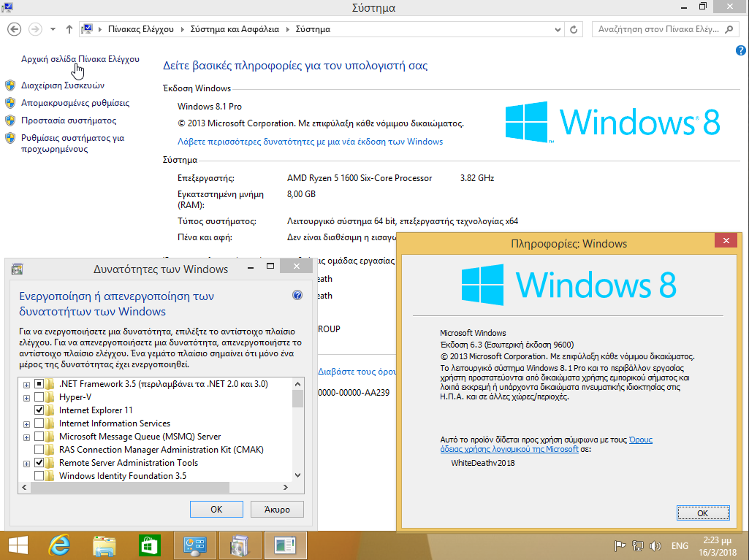Click the Forward navigation arrow
749x560 pixels.
pos(35,29)
